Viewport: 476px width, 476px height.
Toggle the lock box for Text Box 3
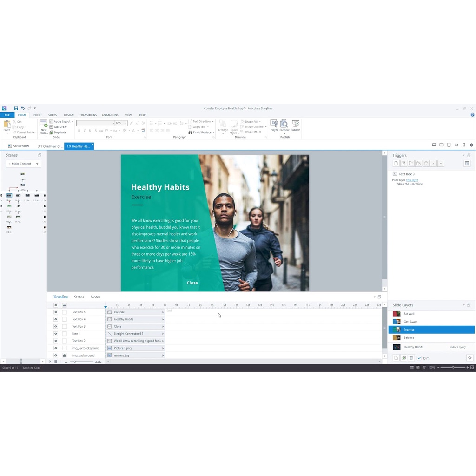tap(65, 327)
